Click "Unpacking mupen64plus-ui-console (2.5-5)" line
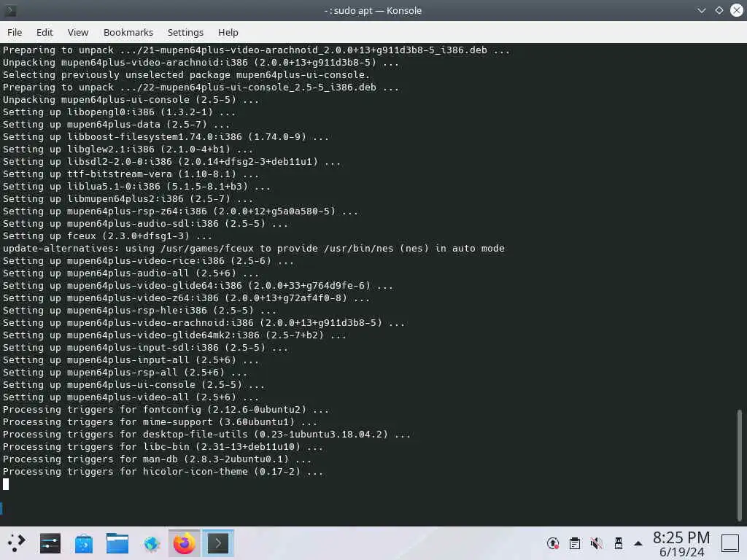This screenshot has width=747, height=560. tap(131, 99)
